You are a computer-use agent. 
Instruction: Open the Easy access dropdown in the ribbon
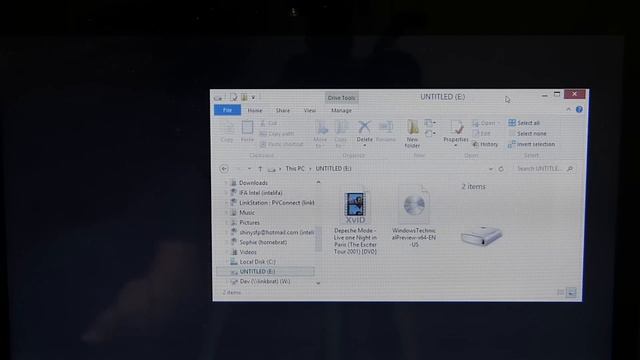430,133
